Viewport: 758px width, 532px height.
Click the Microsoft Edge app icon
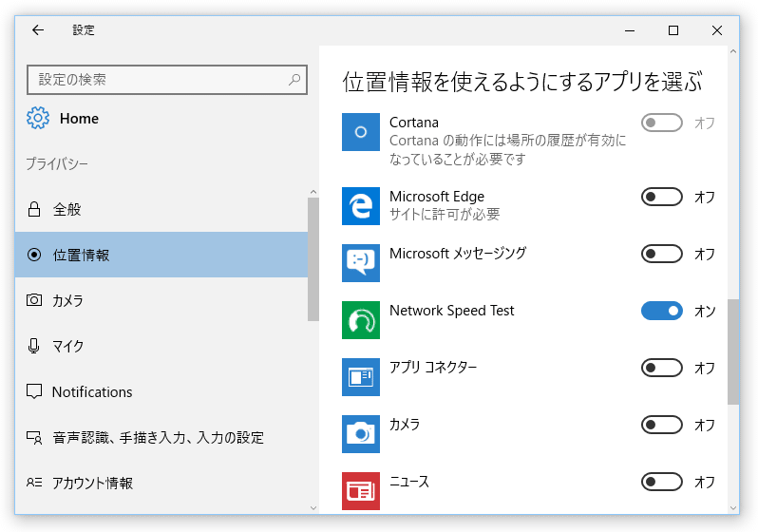361,206
